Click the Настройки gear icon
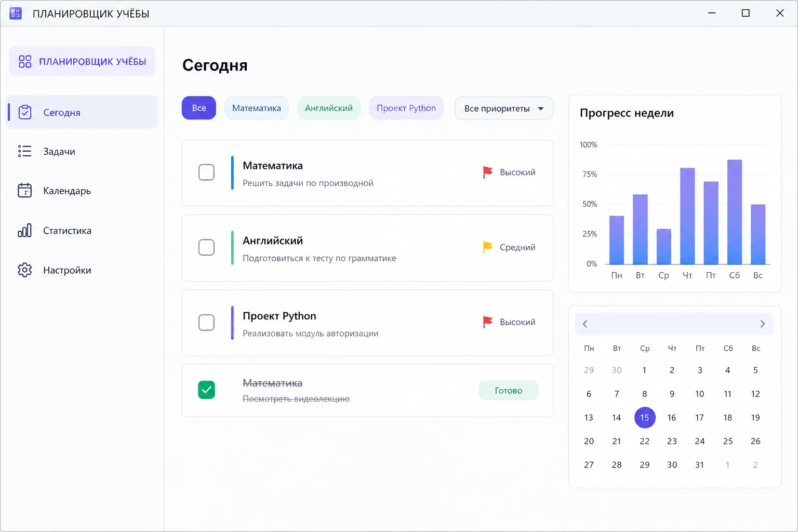The width and height of the screenshot is (798, 532). click(25, 270)
